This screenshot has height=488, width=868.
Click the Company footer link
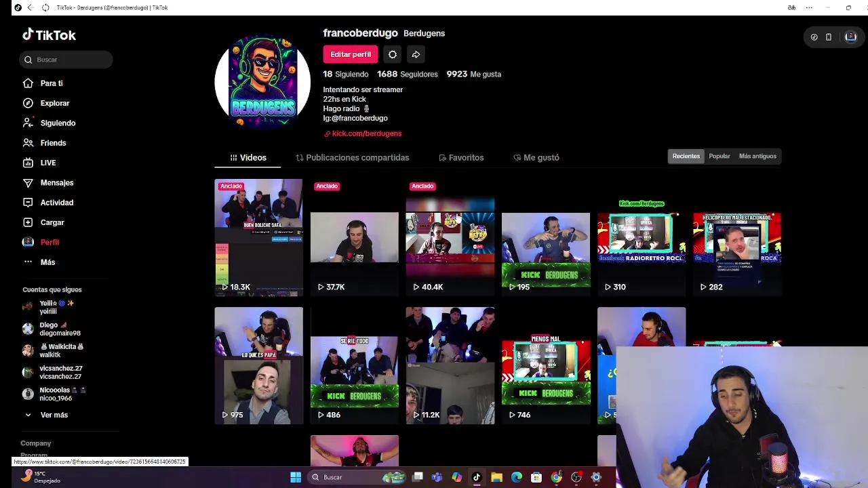click(36, 443)
